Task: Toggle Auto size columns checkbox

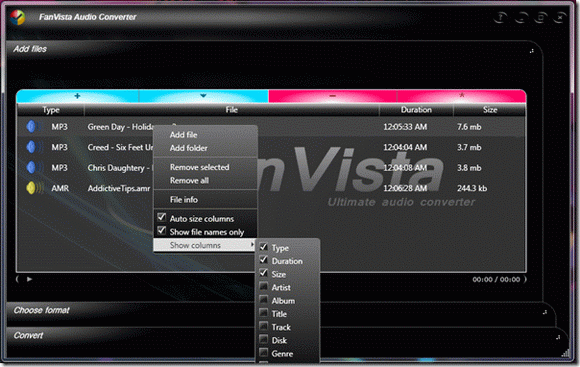Action: coord(162,217)
